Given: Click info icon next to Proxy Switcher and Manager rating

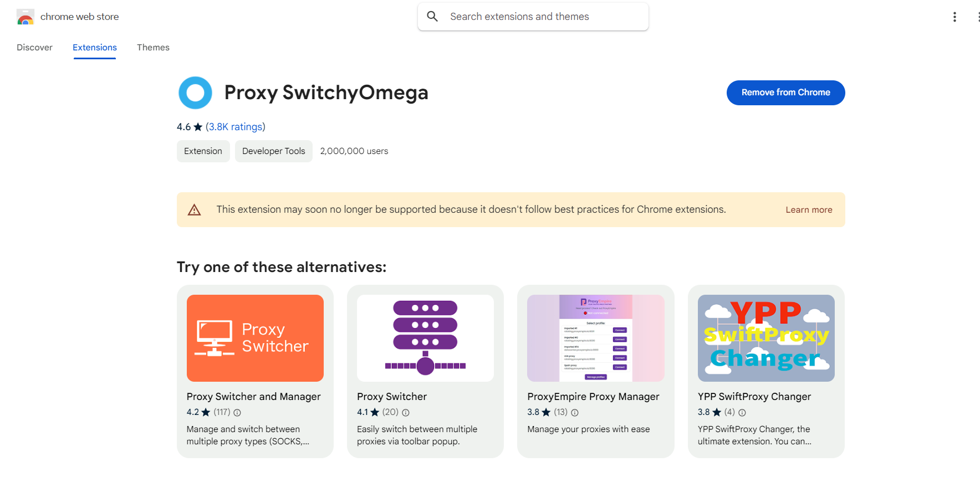Looking at the screenshot, I should [x=237, y=412].
